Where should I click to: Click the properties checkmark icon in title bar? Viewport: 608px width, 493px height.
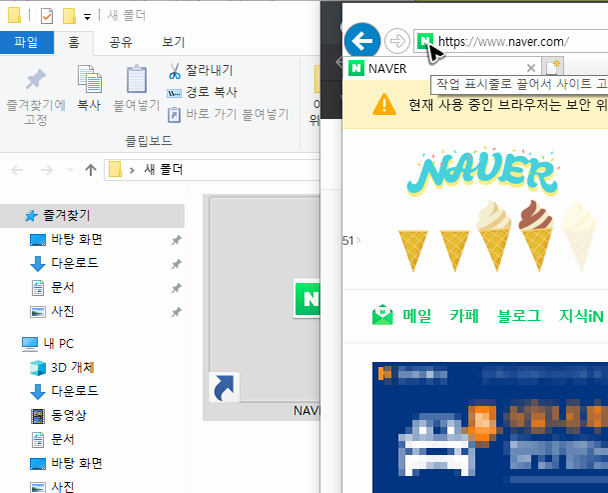tap(47, 16)
